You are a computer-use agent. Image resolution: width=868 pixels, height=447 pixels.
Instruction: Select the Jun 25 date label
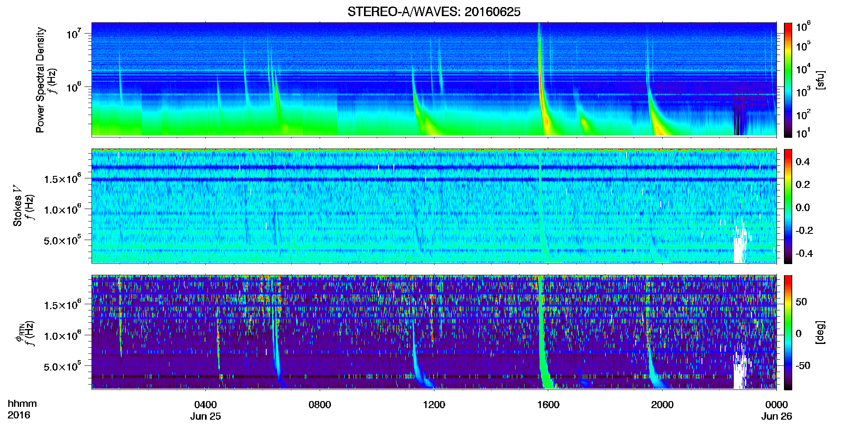pos(205,416)
